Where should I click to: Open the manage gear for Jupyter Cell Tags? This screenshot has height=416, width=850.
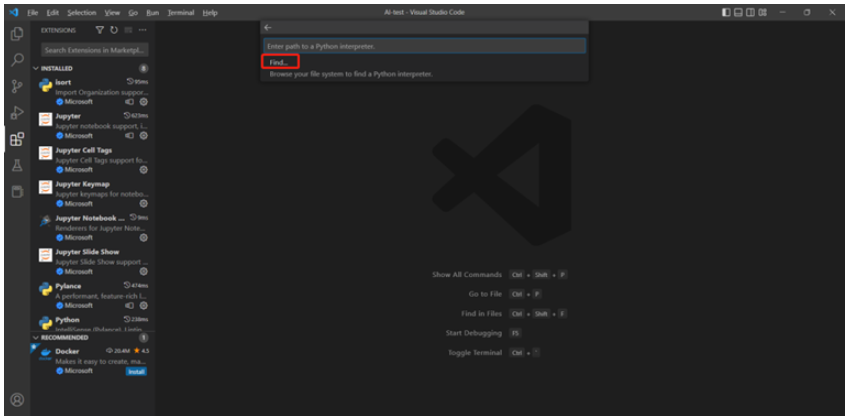144,169
